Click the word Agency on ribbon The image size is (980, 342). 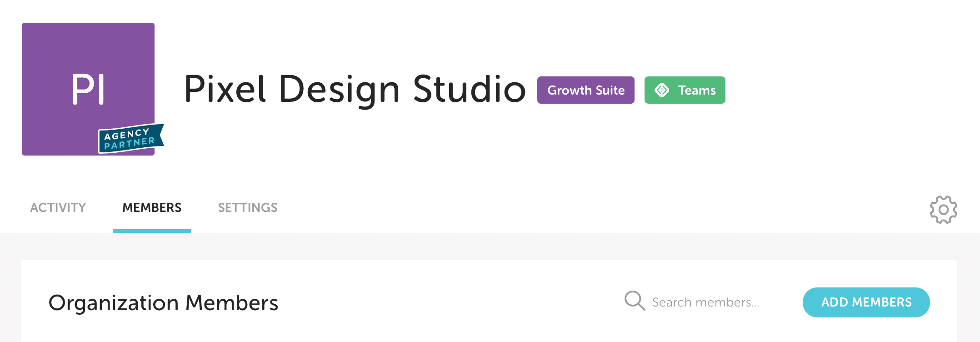[126, 134]
